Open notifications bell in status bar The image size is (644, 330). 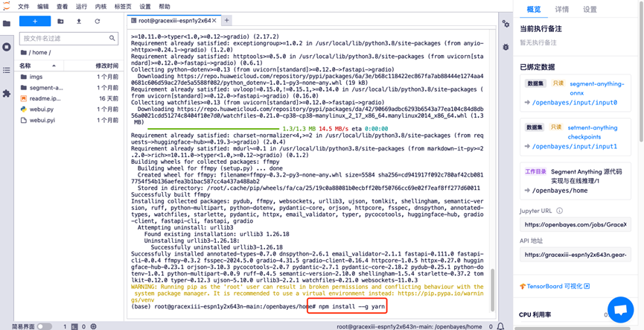(x=500, y=326)
